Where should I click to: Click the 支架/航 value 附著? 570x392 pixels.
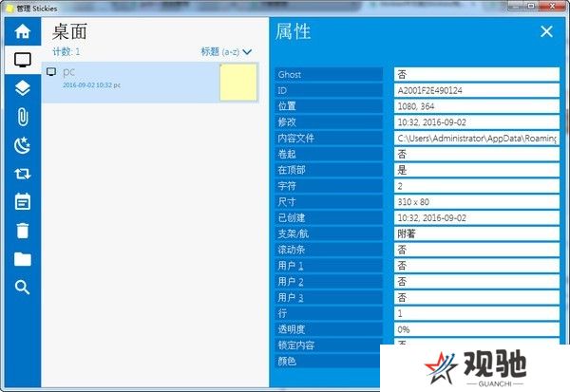[477, 233]
